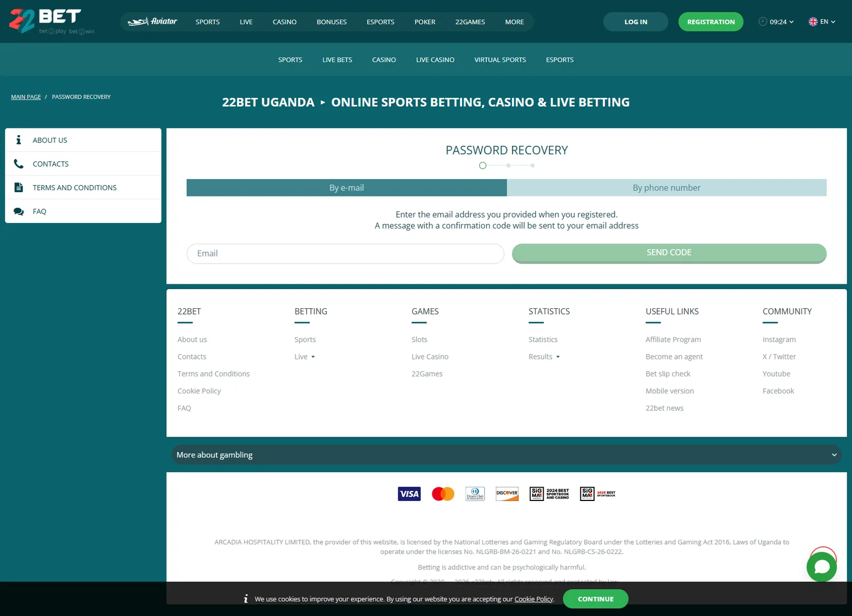Open the Live Casino footer link
The height and width of the screenshot is (616, 852).
[430, 357]
